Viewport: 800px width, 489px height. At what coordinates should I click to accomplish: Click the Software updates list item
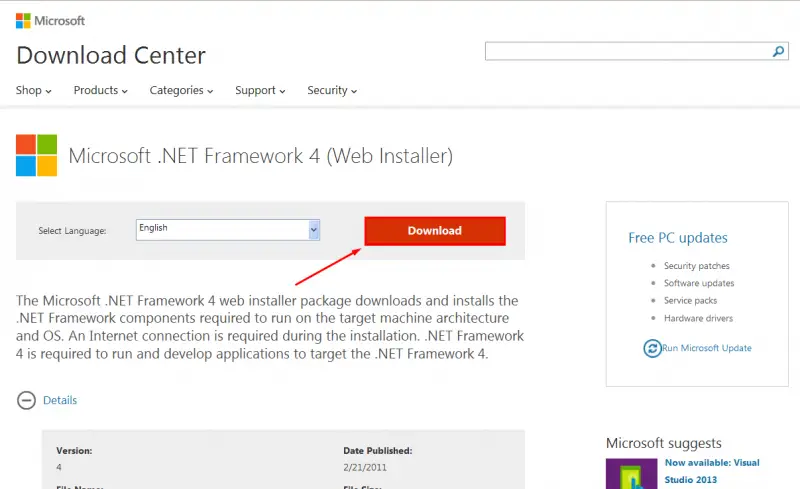699,283
